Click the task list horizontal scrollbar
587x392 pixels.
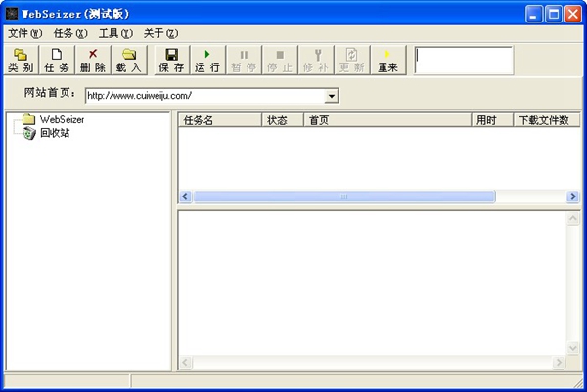point(344,196)
